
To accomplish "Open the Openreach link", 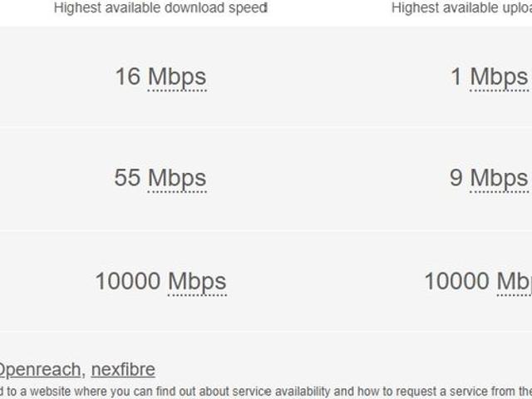I will point(40,369).
